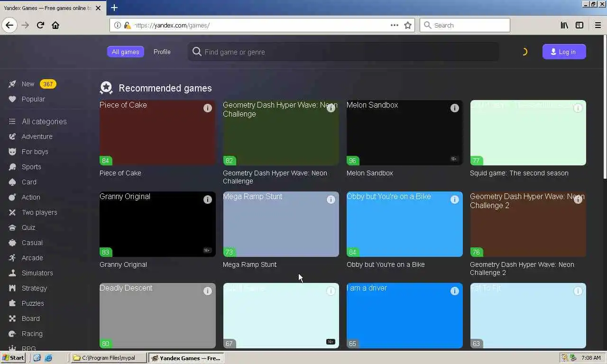Click the Yandex Games taskbar button
607x364 pixels.
pos(186,358)
